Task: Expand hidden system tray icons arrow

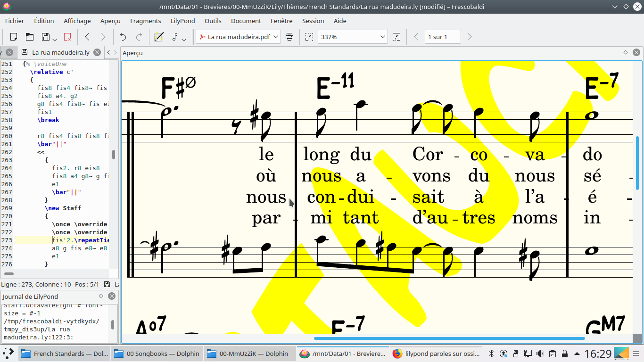Action: tap(577, 354)
